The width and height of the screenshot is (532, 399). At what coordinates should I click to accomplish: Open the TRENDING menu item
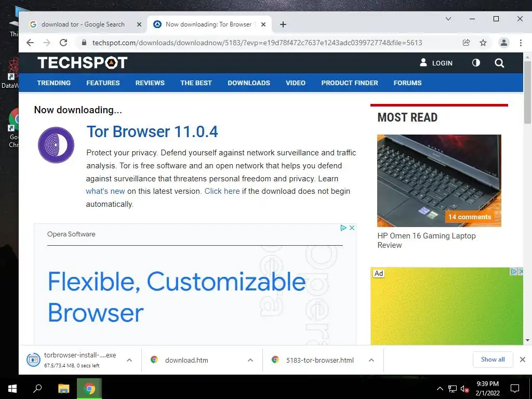coord(54,83)
